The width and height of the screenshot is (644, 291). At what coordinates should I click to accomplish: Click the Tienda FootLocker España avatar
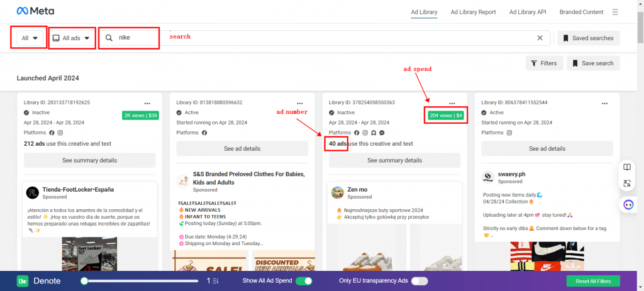(33, 193)
